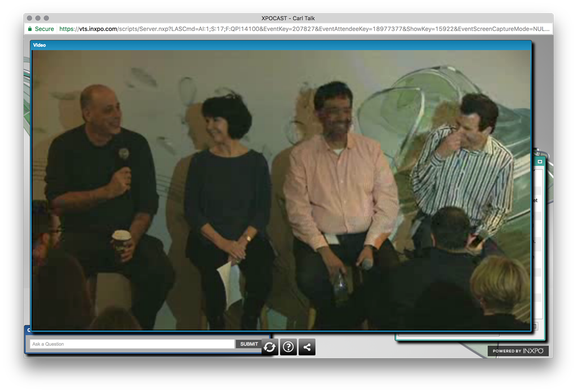This screenshot has height=392, width=577.
Task: Click the Secure label in address bar
Action: coord(45,29)
